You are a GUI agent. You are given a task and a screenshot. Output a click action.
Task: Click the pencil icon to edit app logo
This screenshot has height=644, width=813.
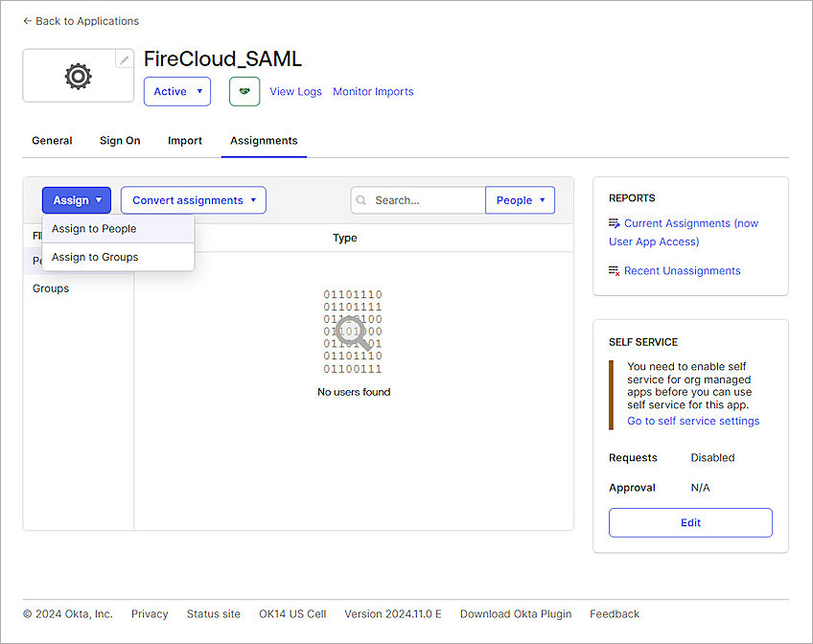(x=123, y=58)
